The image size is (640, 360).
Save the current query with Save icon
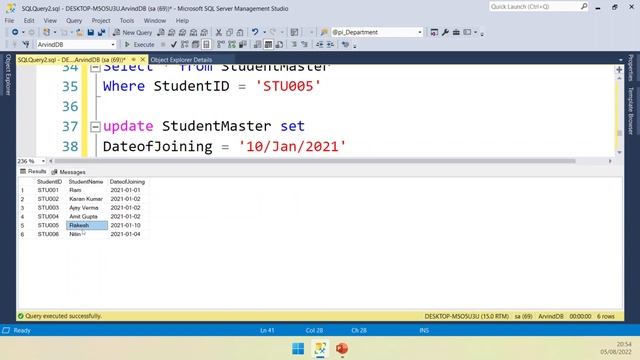pyautogui.click(x=91, y=32)
